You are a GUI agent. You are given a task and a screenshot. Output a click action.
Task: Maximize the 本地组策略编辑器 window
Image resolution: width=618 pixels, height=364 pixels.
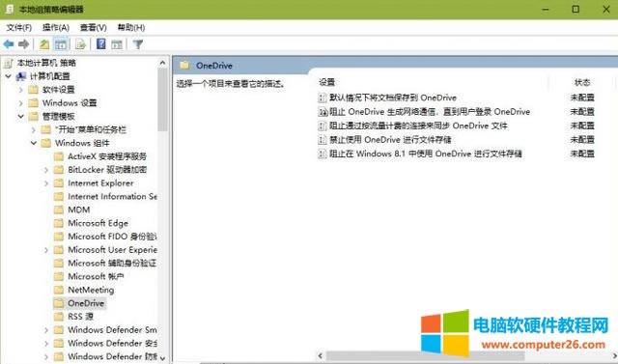point(576,9)
